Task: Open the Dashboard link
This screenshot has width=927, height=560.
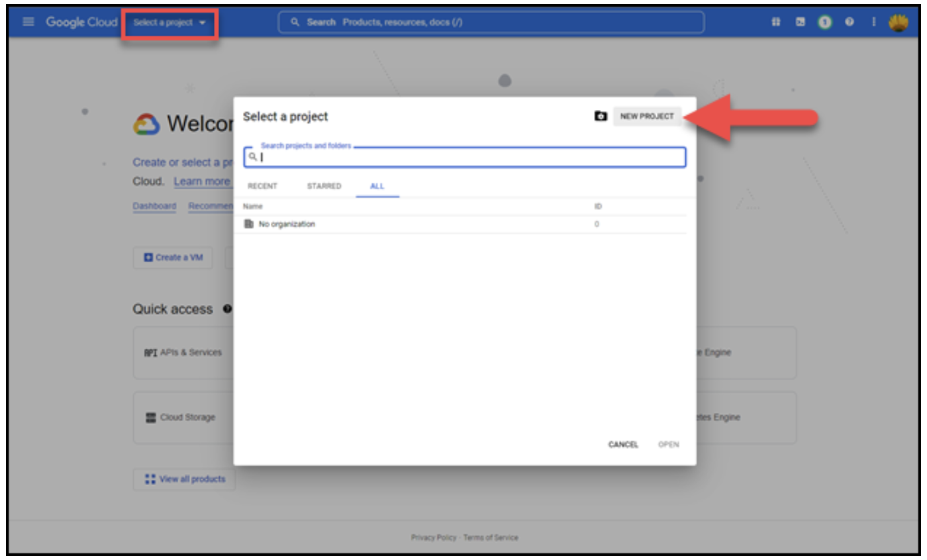Action: (154, 206)
